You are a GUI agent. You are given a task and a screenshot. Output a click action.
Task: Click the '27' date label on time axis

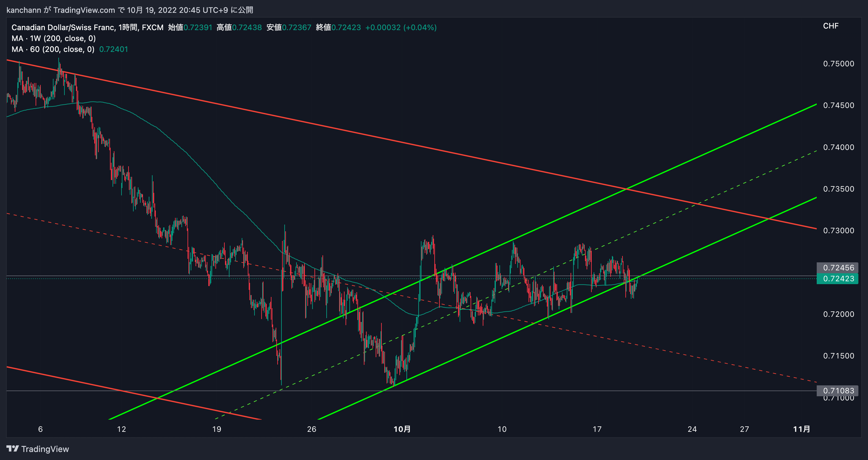(x=744, y=429)
